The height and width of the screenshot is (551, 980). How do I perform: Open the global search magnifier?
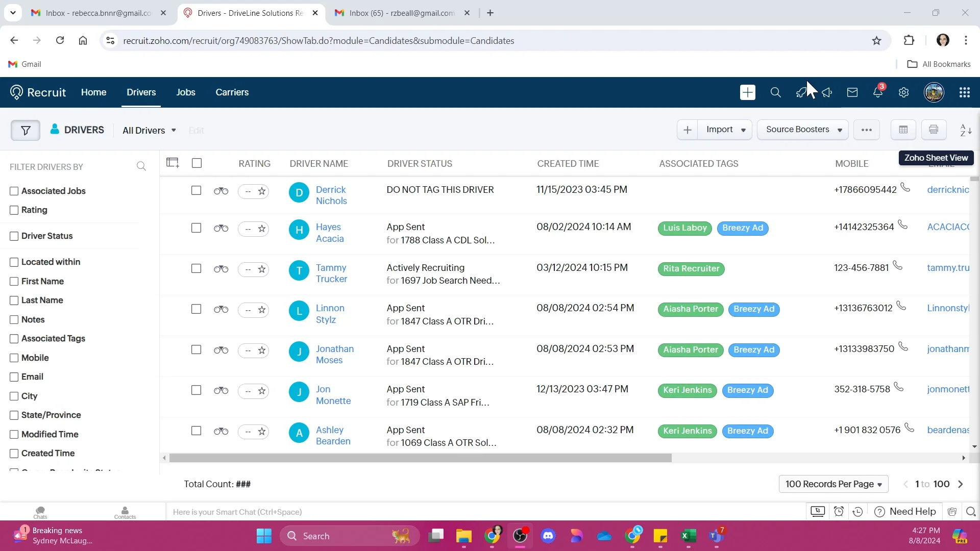775,92
